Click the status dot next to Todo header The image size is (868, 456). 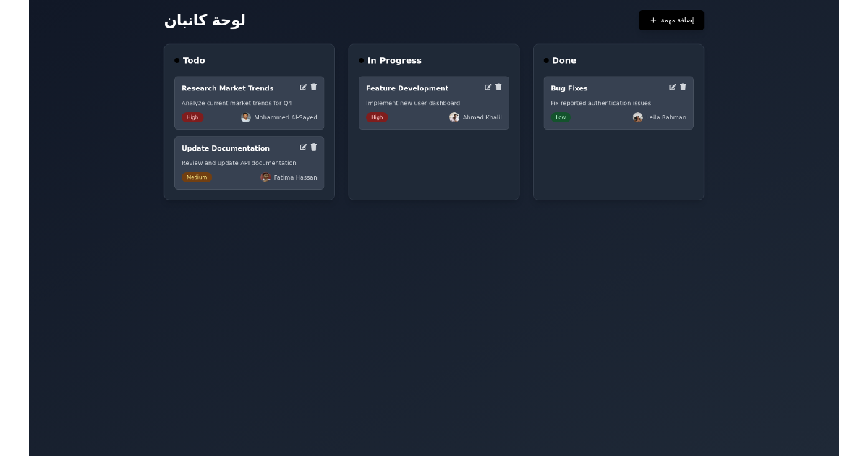click(177, 60)
